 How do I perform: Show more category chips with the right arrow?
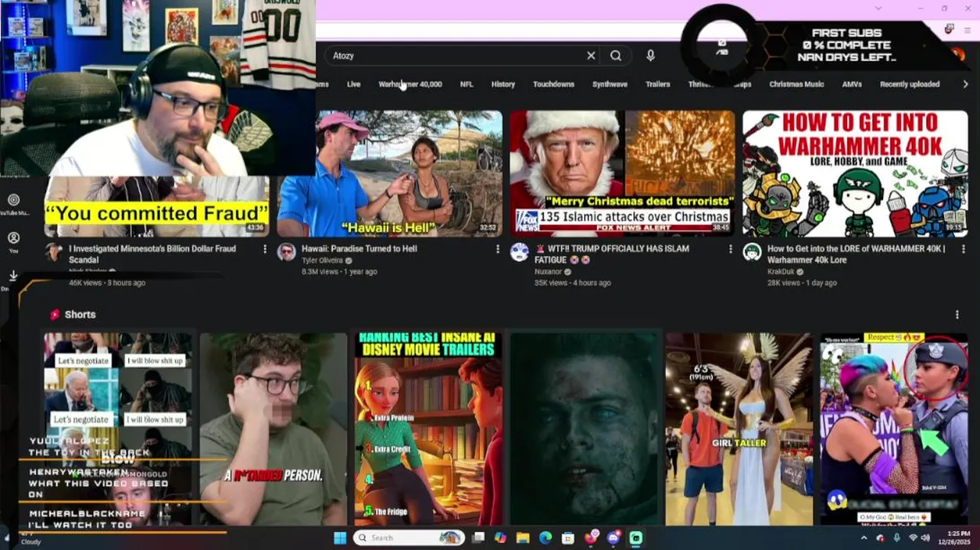tap(965, 84)
